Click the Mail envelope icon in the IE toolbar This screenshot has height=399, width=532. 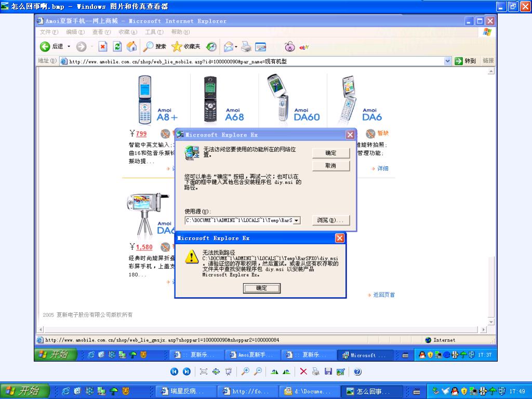pos(229,46)
